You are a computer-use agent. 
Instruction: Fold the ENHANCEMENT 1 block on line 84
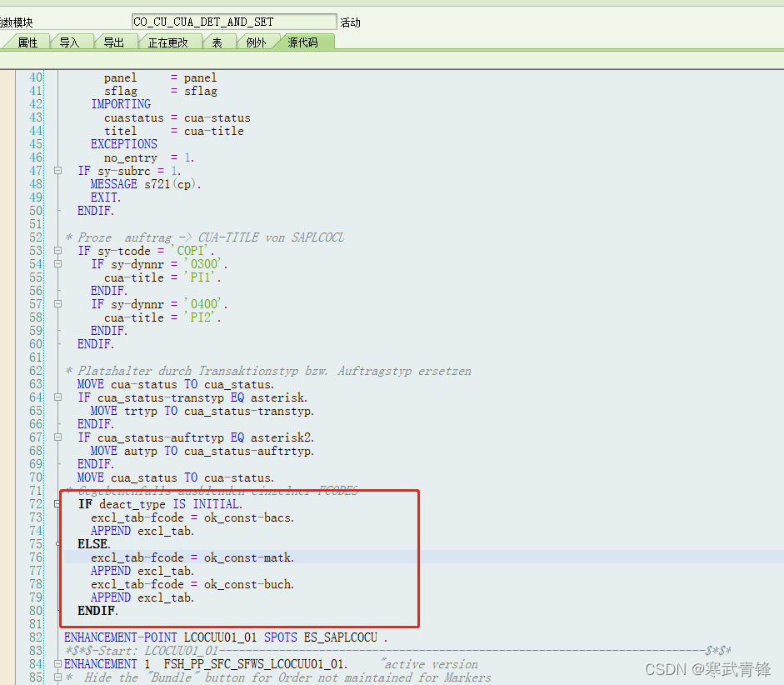pyautogui.click(x=58, y=664)
